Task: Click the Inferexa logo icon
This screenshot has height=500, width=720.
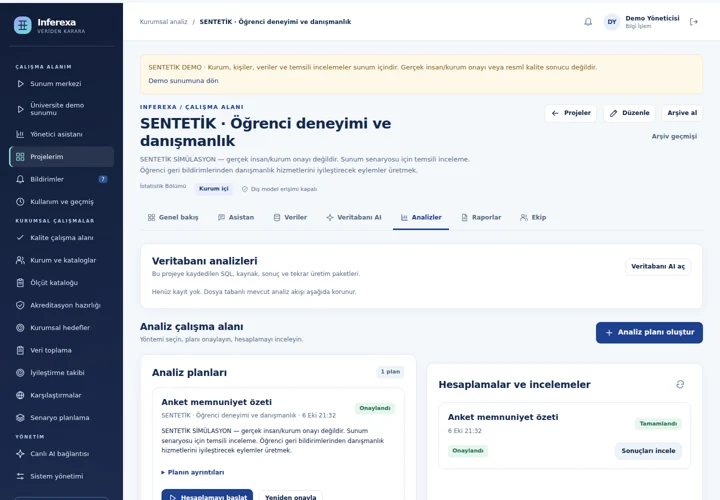Action: (x=22, y=25)
